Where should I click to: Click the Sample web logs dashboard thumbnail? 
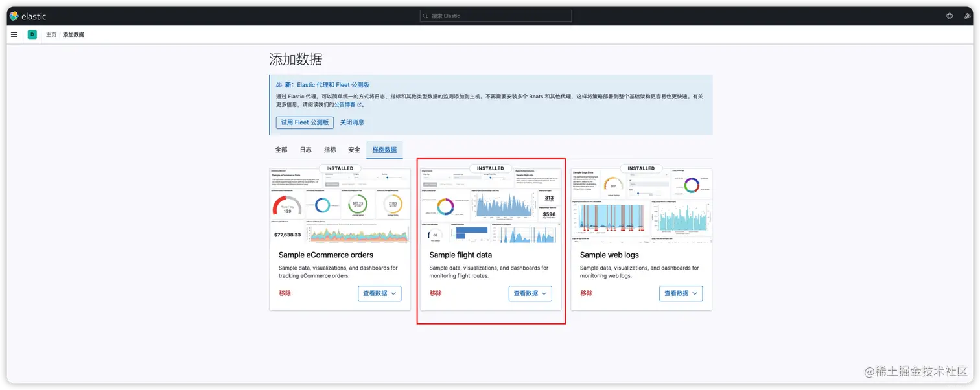[641, 207]
